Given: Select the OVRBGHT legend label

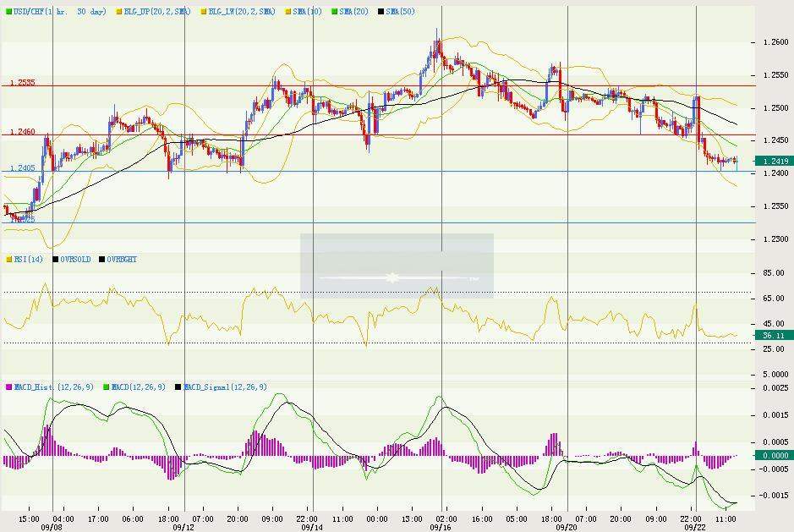Looking at the screenshot, I should point(122,260).
